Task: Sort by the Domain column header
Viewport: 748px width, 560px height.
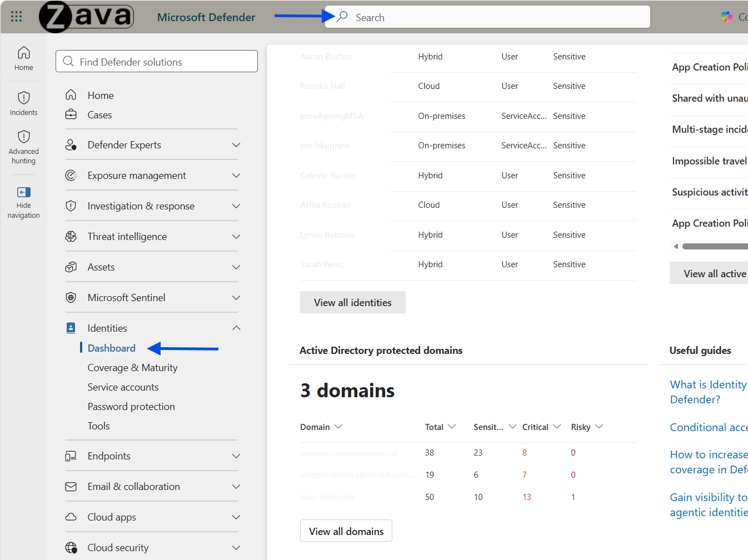Action: [321, 427]
